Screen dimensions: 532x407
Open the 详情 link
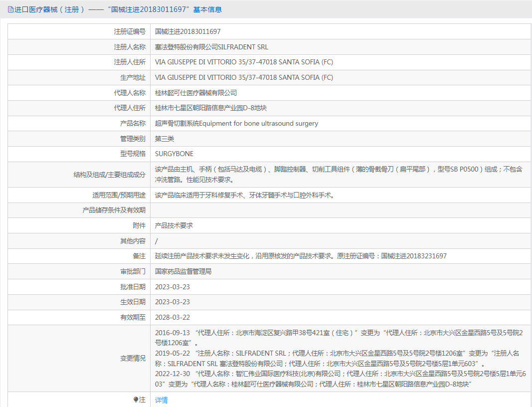(161, 400)
